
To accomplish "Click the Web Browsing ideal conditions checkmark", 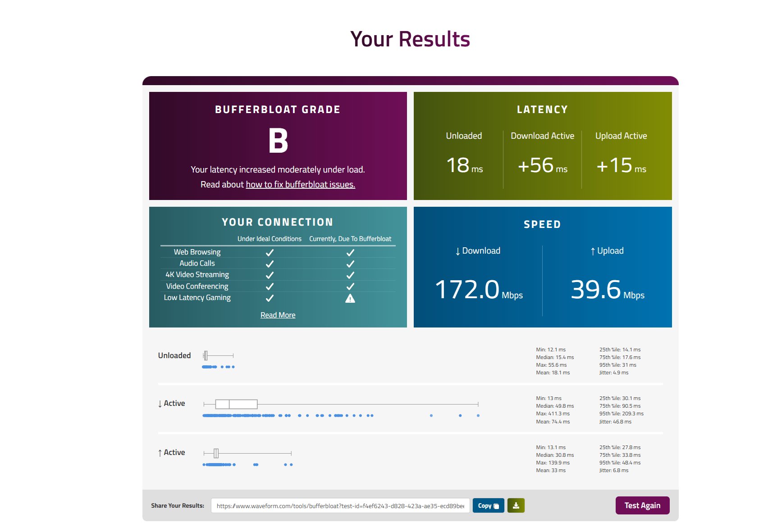I will tap(269, 252).
